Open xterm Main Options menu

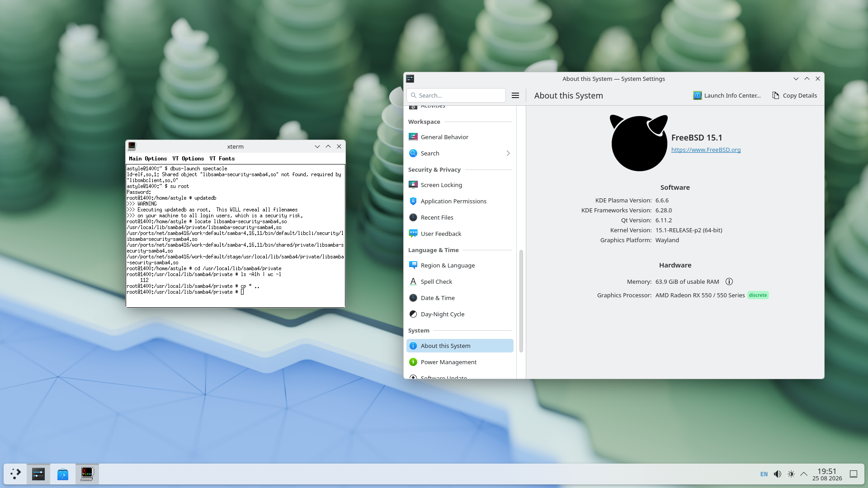[148, 159]
